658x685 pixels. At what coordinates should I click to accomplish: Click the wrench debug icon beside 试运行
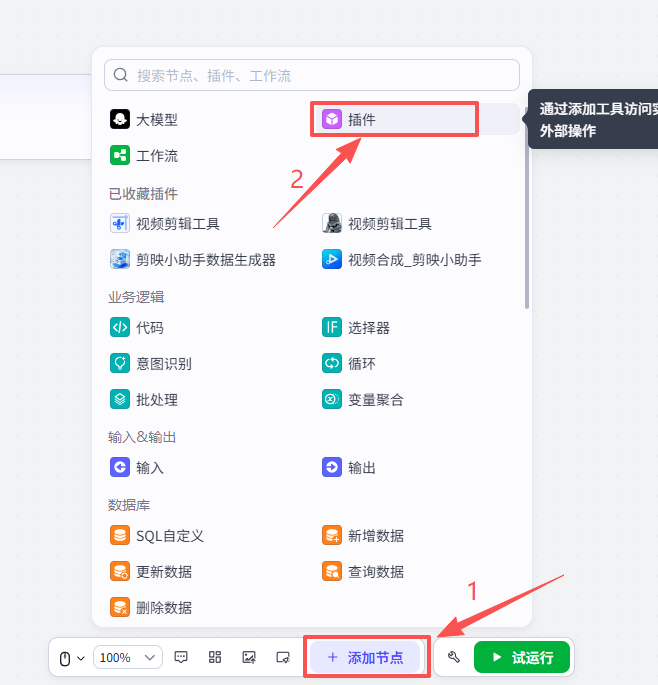click(454, 657)
